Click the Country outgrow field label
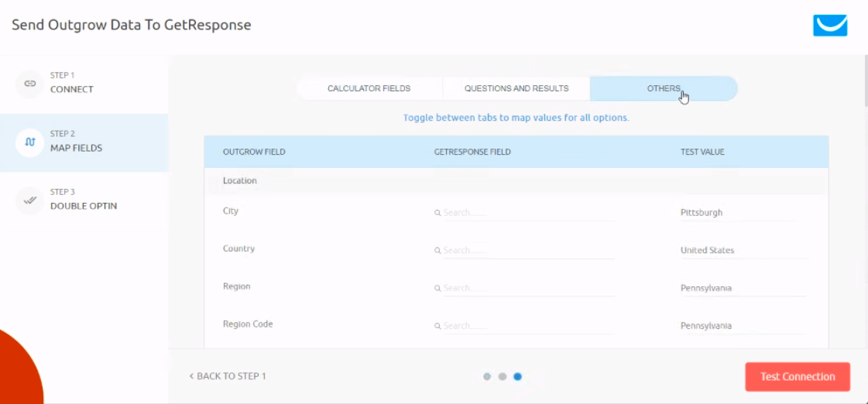This screenshot has width=868, height=404. tap(239, 248)
